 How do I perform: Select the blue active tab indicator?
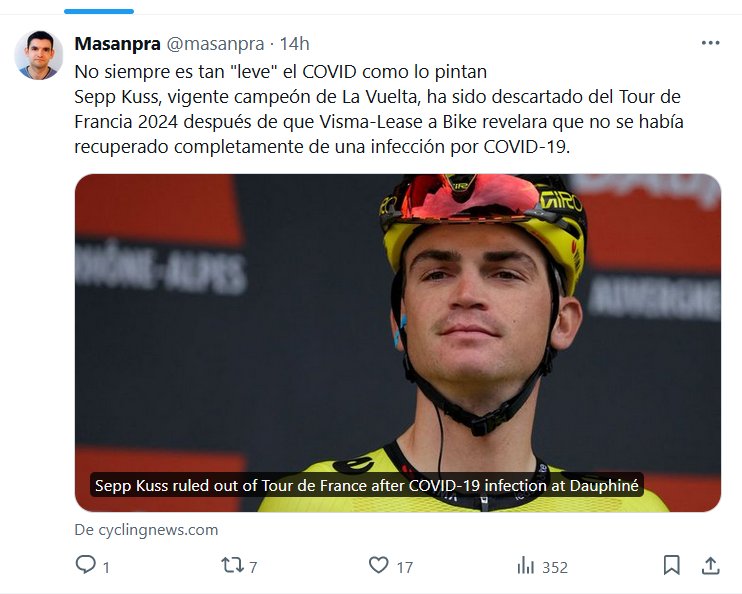coord(98,11)
